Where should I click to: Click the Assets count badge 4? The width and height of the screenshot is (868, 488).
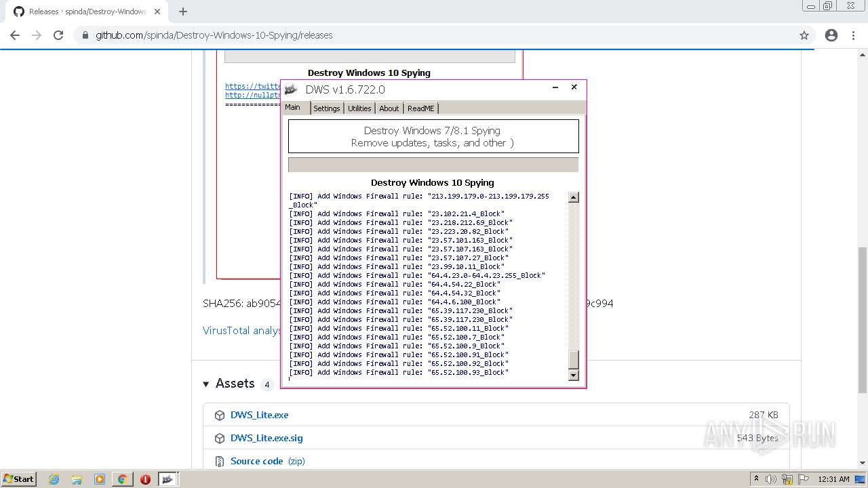tap(267, 385)
